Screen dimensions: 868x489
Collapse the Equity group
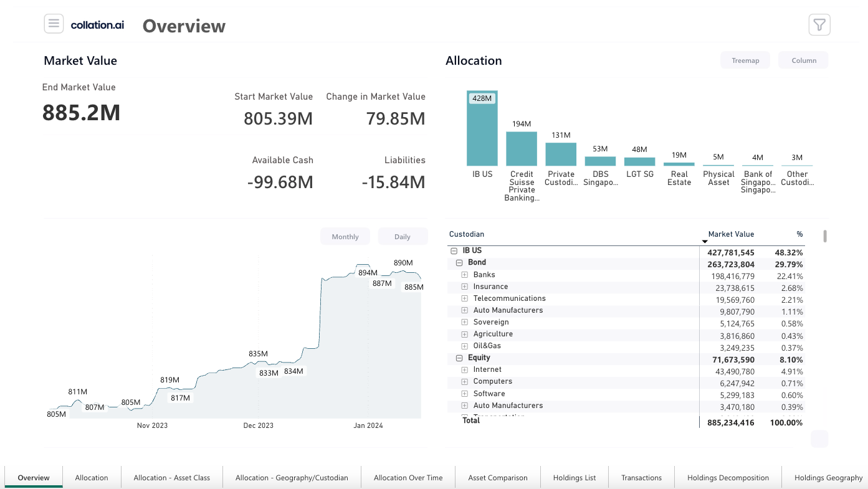coord(459,358)
